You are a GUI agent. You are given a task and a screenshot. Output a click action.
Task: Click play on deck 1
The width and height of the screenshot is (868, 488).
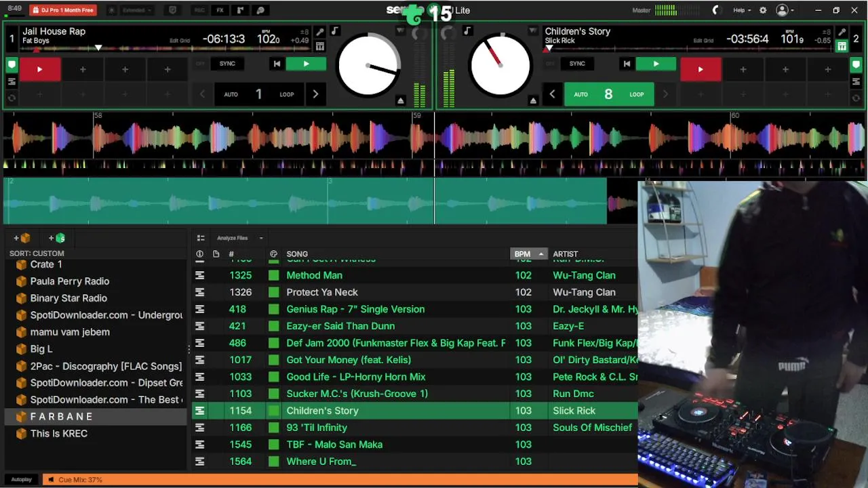coord(306,64)
